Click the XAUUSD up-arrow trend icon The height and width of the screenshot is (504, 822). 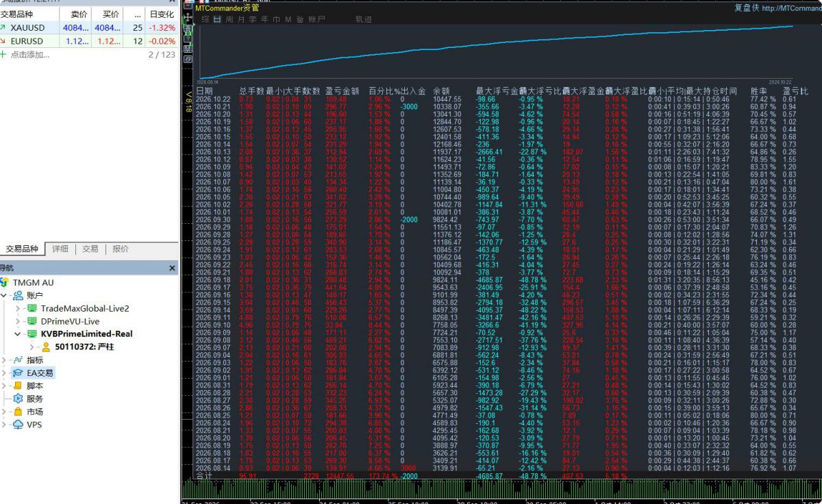pos(3,28)
